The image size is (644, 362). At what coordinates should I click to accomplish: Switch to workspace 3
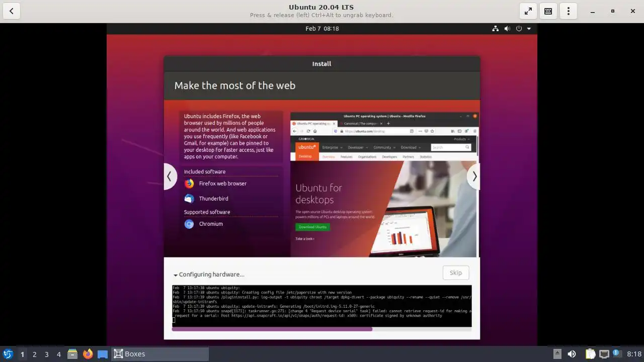(x=47, y=354)
